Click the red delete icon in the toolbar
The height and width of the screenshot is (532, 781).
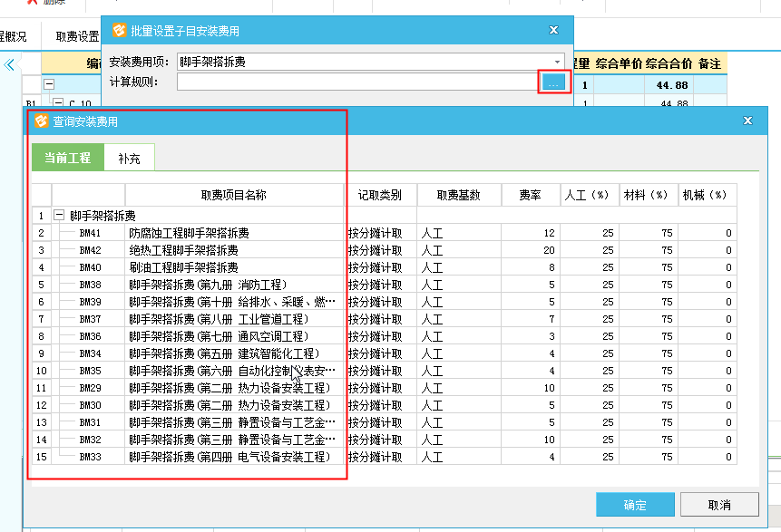(x=31, y=3)
